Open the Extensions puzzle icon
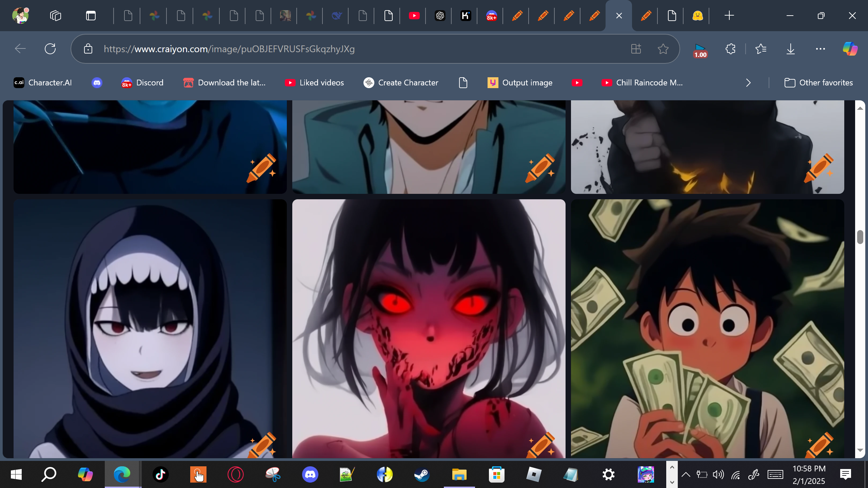 pyautogui.click(x=730, y=49)
